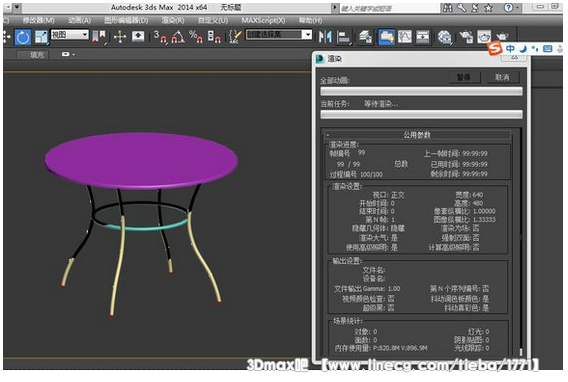Click 文件输出 Gamma: 1.00 text

[x=367, y=289]
